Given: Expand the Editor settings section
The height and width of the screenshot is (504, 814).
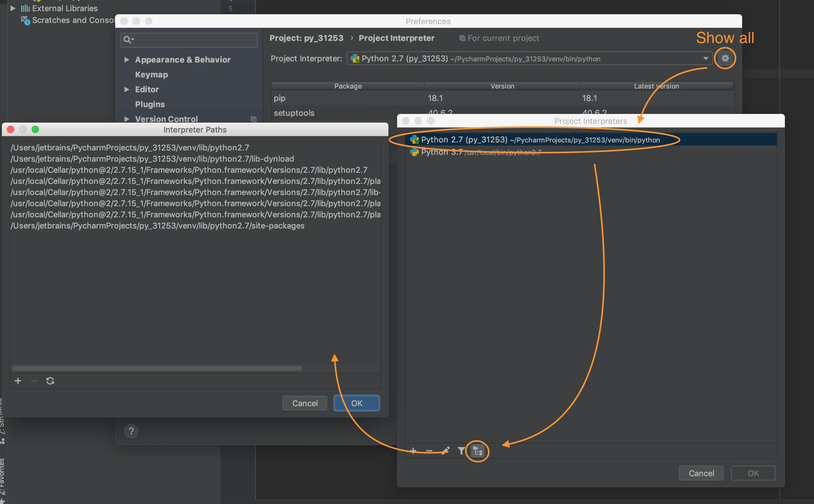Looking at the screenshot, I should point(127,89).
